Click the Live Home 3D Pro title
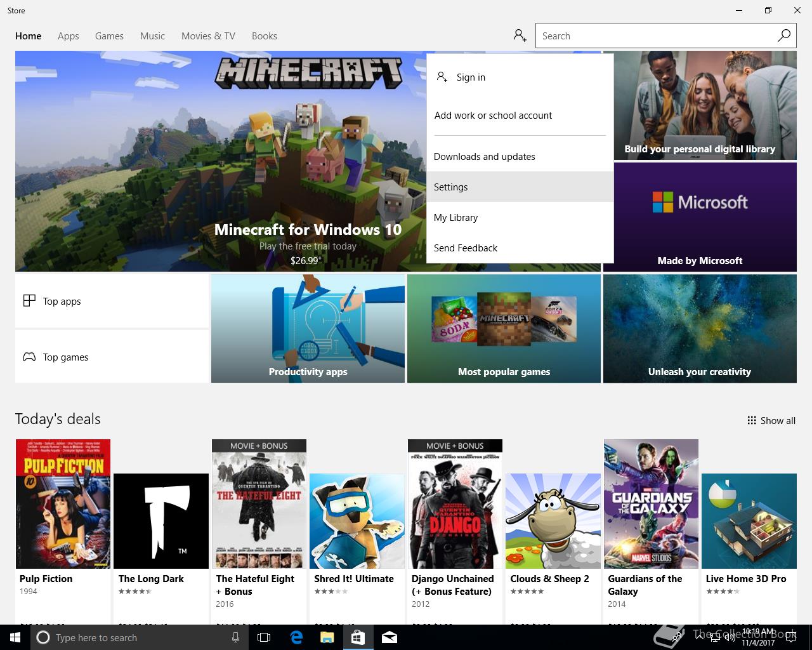This screenshot has width=812, height=650. pos(746,579)
